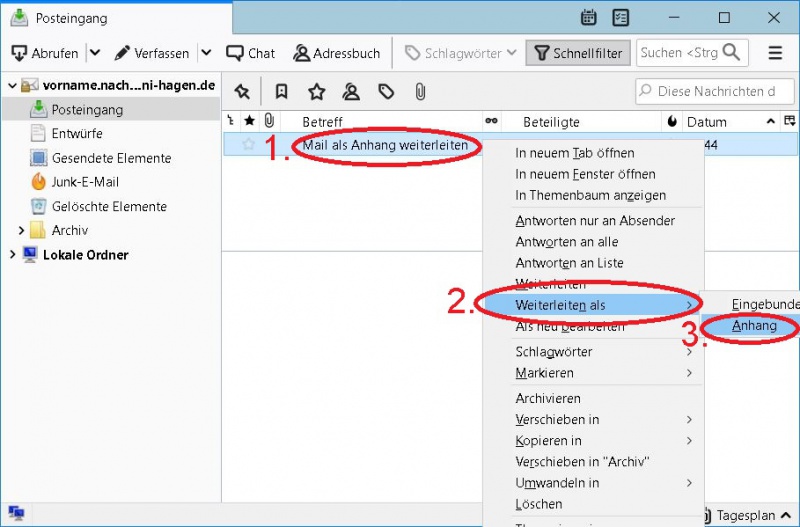The height and width of the screenshot is (527, 800).
Task: Toggle the Schnellfilter quick filter button
Action: pyautogui.click(x=578, y=53)
